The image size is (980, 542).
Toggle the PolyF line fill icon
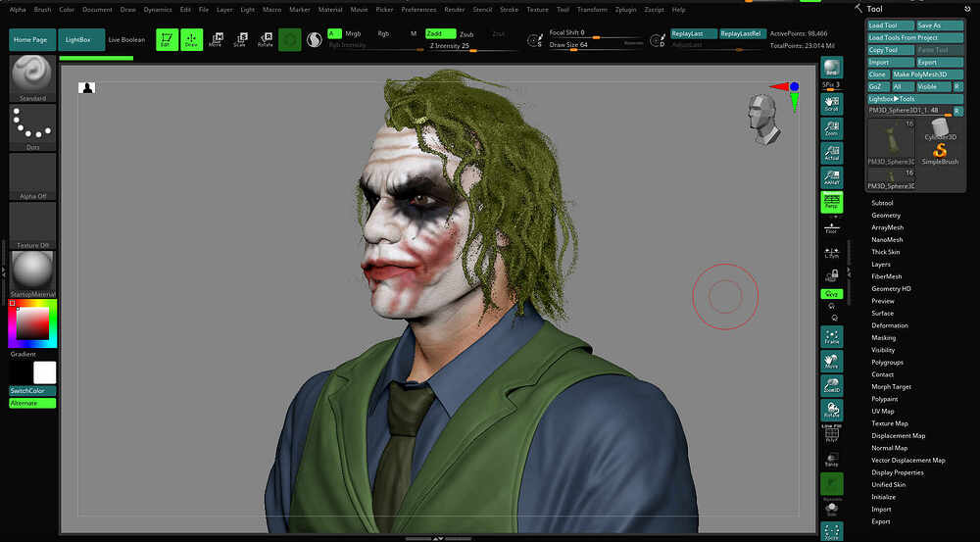coord(831,434)
